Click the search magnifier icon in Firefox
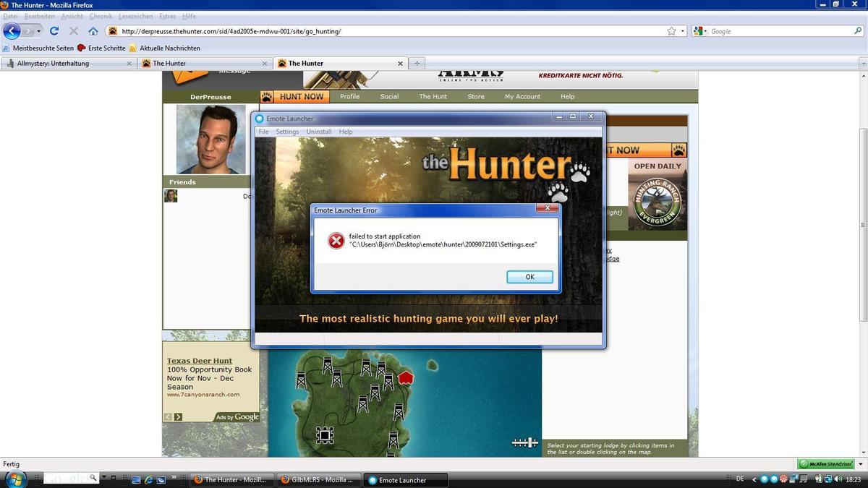Image resolution: width=868 pixels, height=488 pixels. tap(858, 31)
